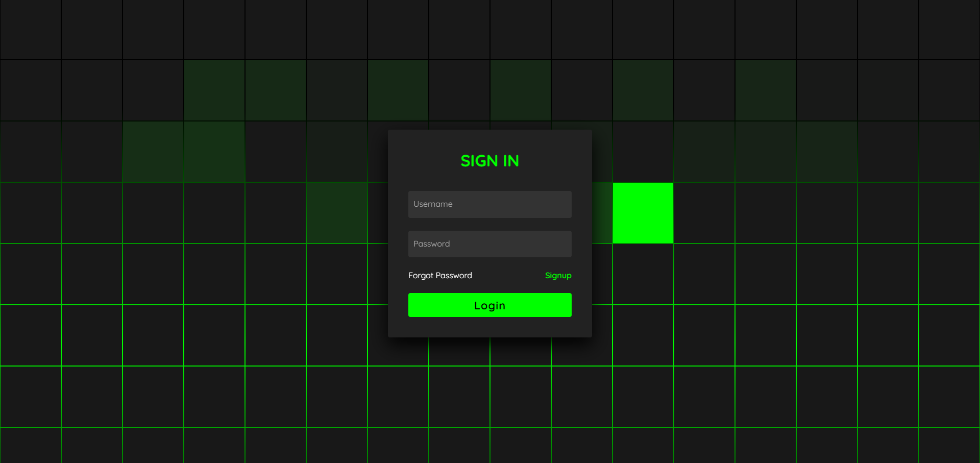Submit with the green Login button
The height and width of the screenshot is (463, 980).
click(x=489, y=305)
